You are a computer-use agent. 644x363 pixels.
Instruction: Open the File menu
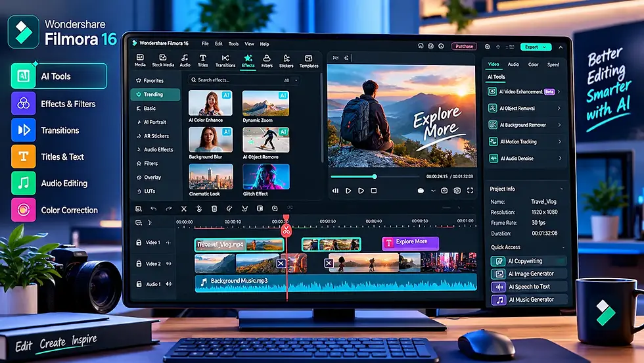point(205,43)
